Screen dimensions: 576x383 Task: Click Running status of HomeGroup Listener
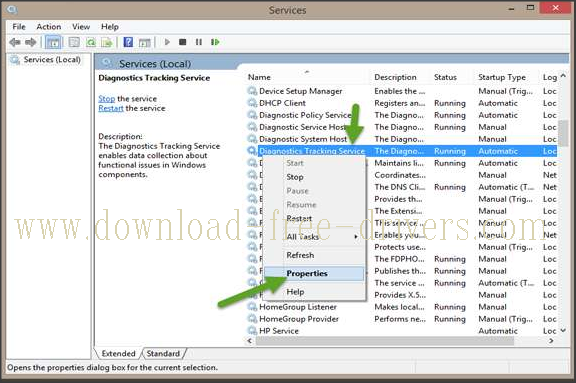click(450, 307)
